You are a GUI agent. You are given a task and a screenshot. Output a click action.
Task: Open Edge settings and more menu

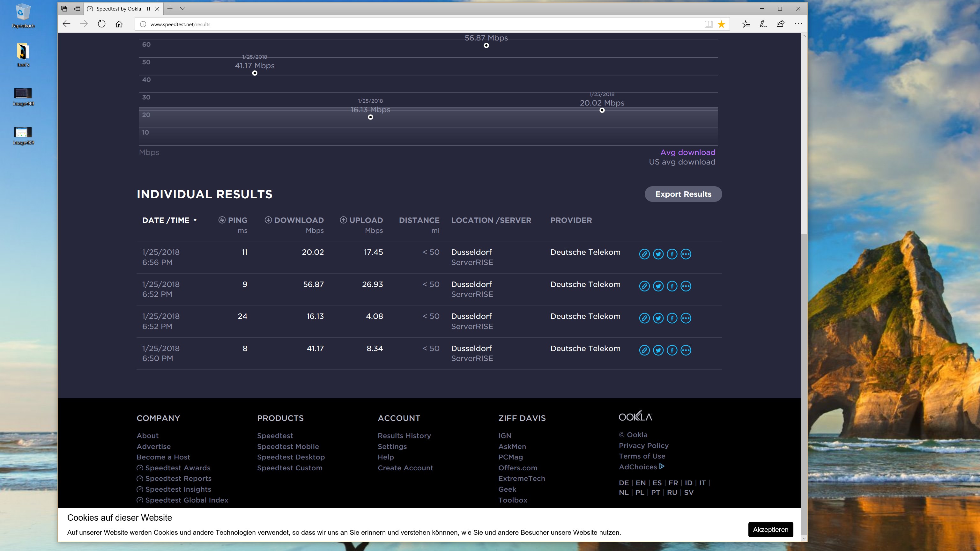(x=798, y=24)
